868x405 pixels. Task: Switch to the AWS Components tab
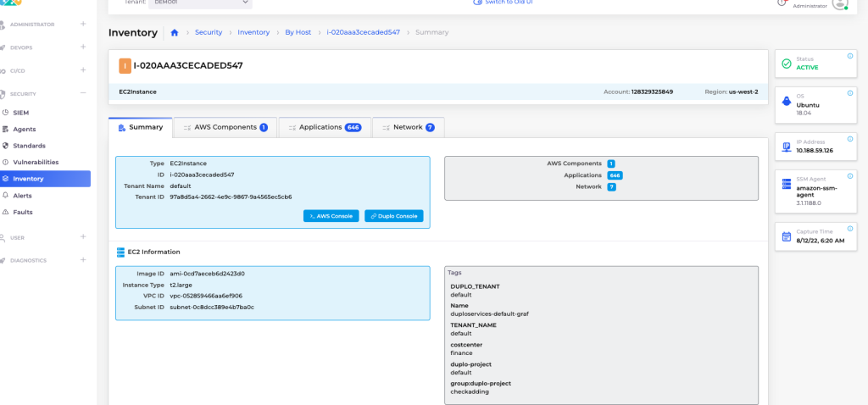[225, 127]
